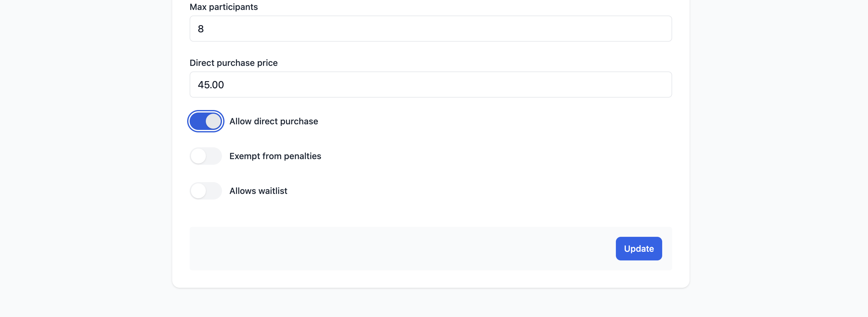Click the Allows waitlist label text

258,191
